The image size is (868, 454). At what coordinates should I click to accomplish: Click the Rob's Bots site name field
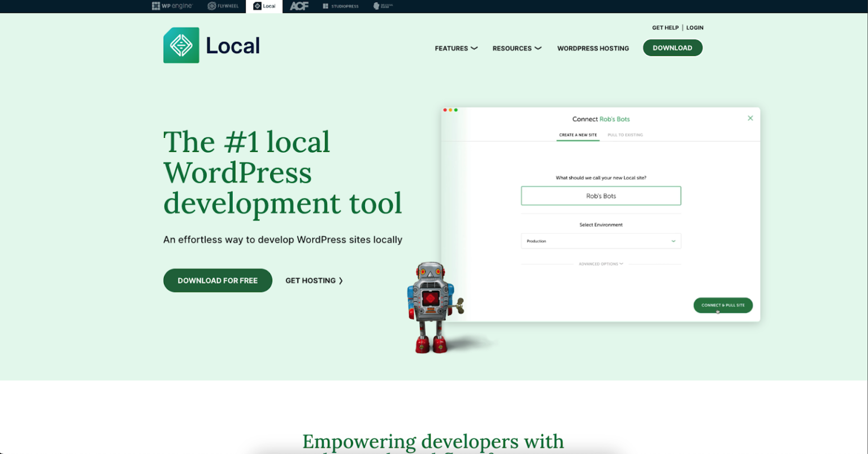[x=601, y=196]
